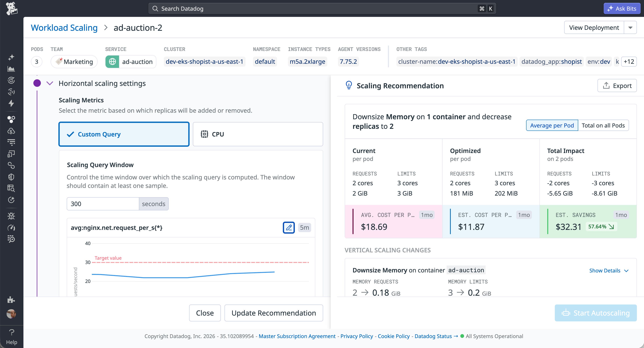
Task: Select the Average per Pod tab
Action: [x=552, y=125]
